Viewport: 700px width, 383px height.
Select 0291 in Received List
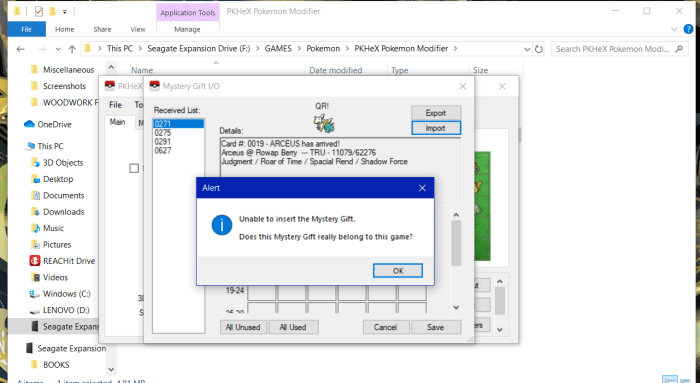(x=163, y=142)
